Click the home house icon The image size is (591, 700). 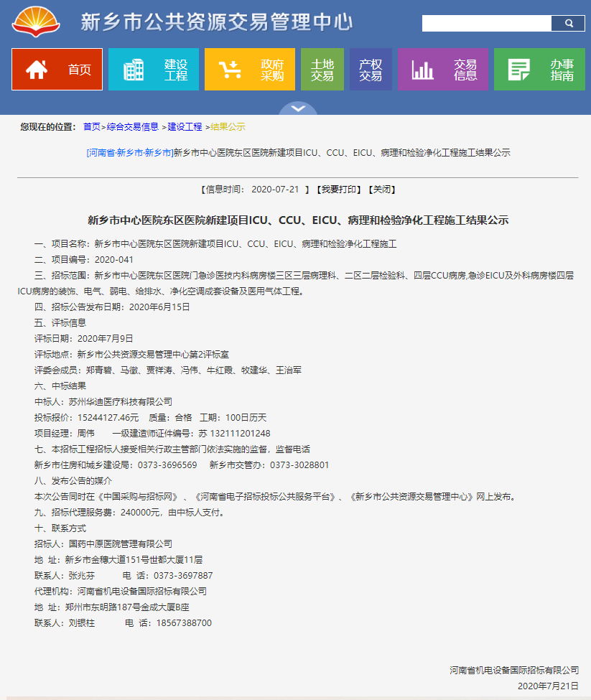pos(37,70)
